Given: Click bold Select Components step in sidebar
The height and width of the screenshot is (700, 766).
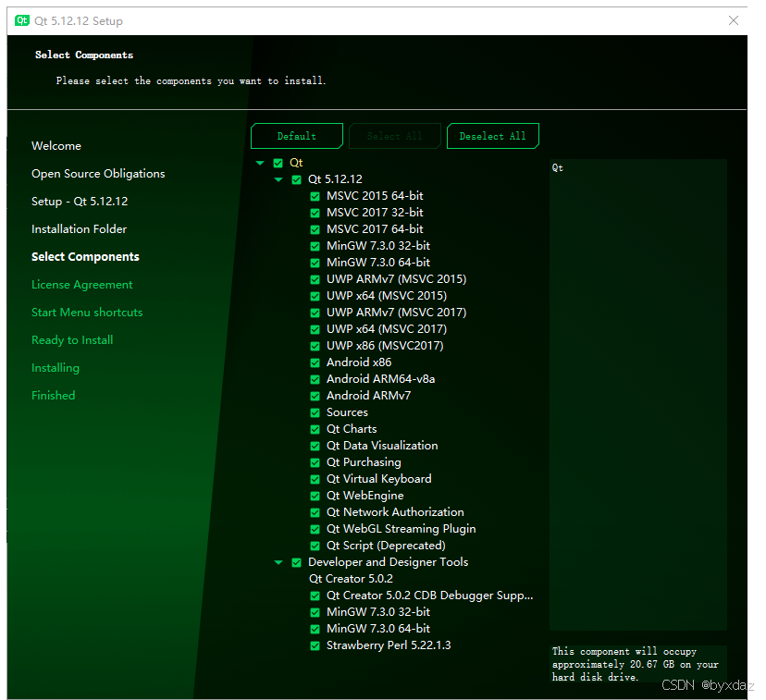Looking at the screenshot, I should pos(85,257).
